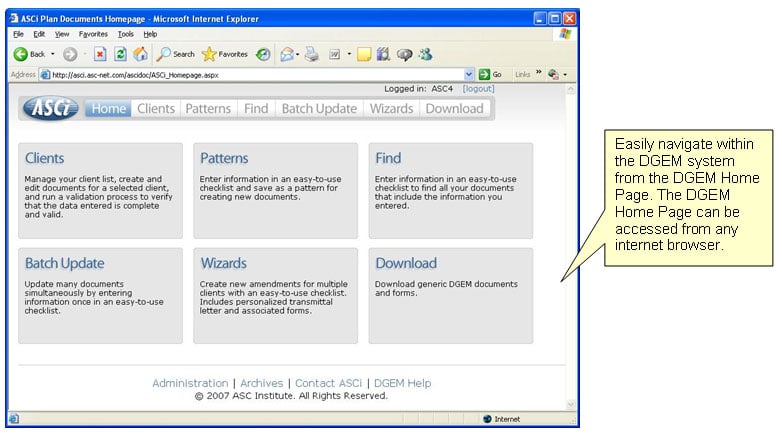
Task: Click the 'Logged in: ASC4' text
Action: click(418, 89)
